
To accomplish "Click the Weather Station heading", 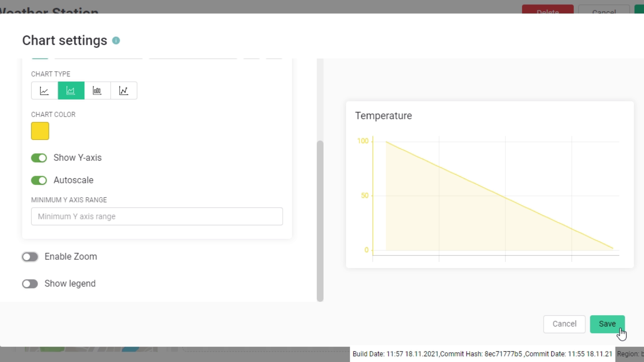I will tap(49, 10).
